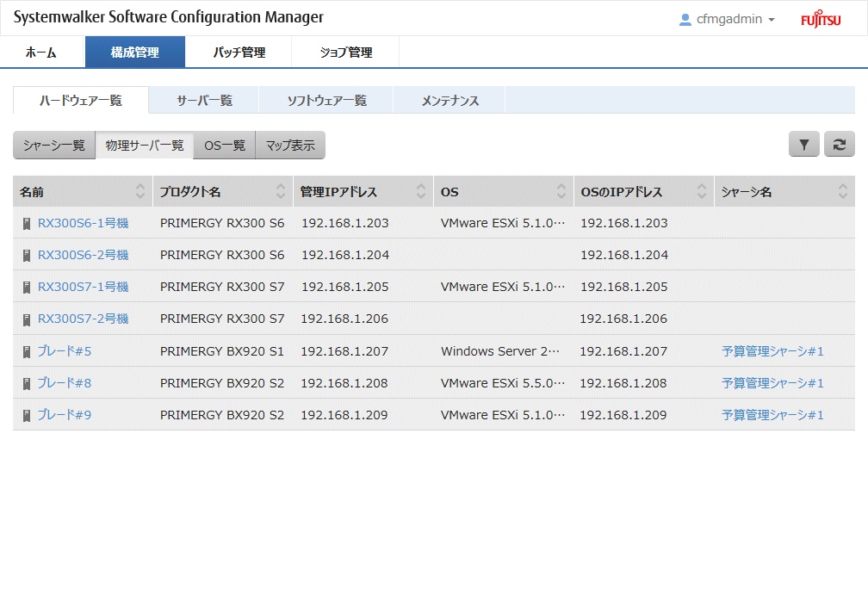Open 予算管理シャーシ#1 link for ブレード#8
This screenshot has width=868, height=607.
click(772, 383)
